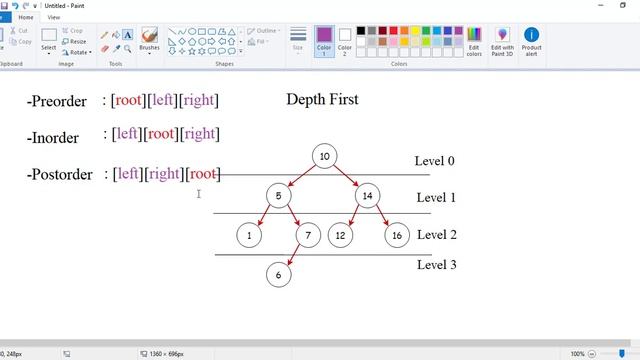Select the Eraser tool
This screenshot has height=360, width=640.
104,49
